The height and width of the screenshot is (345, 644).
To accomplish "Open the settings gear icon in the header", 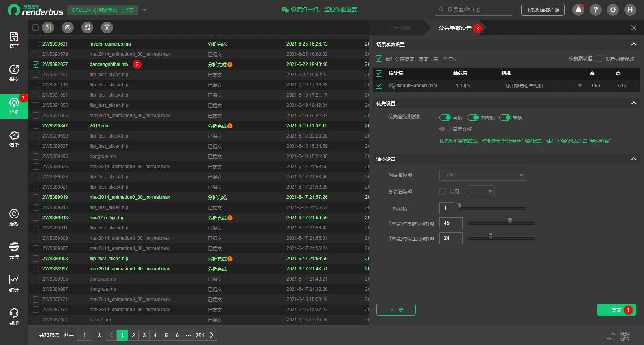I will [613, 10].
